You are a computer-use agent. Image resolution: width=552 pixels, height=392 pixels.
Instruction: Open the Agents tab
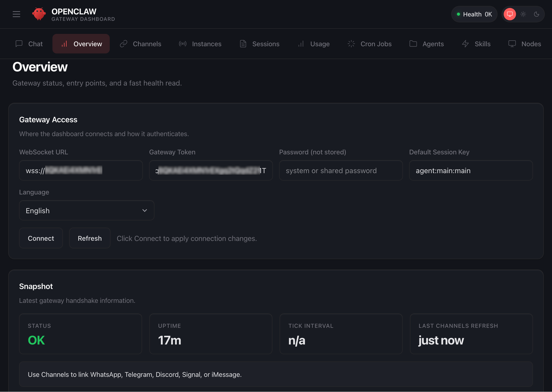click(427, 44)
